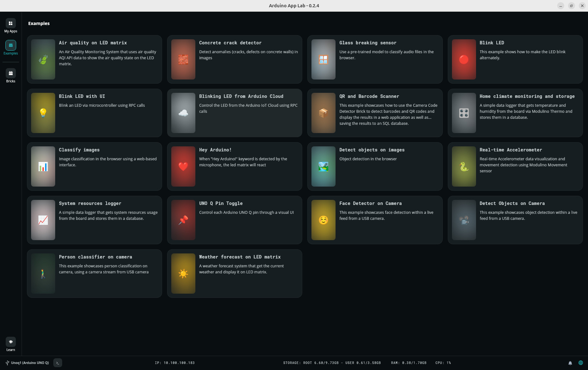
Task: Click the Concrete crack detector brick icon
Action: pyautogui.click(x=183, y=59)
